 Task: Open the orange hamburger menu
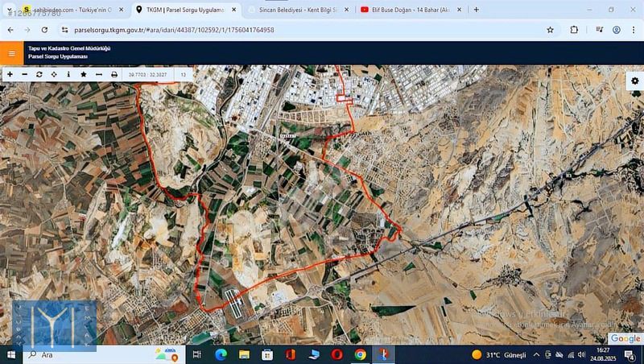[11, 53]
